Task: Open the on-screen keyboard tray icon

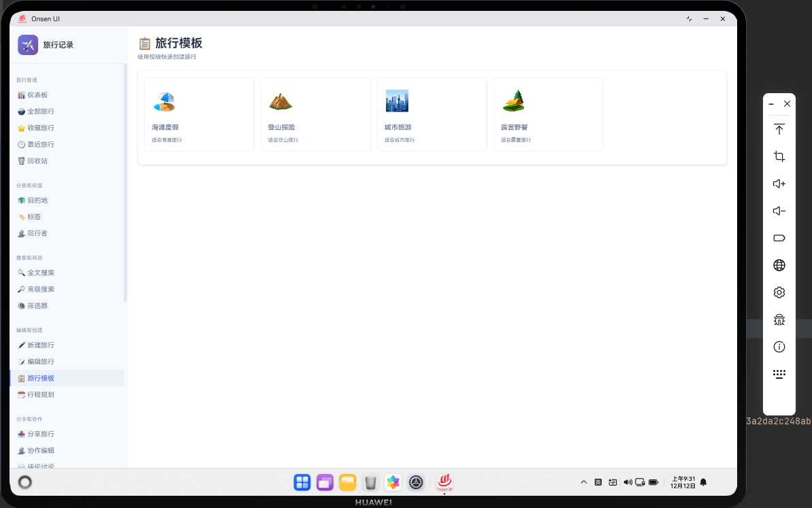Action: coord(613,482)
